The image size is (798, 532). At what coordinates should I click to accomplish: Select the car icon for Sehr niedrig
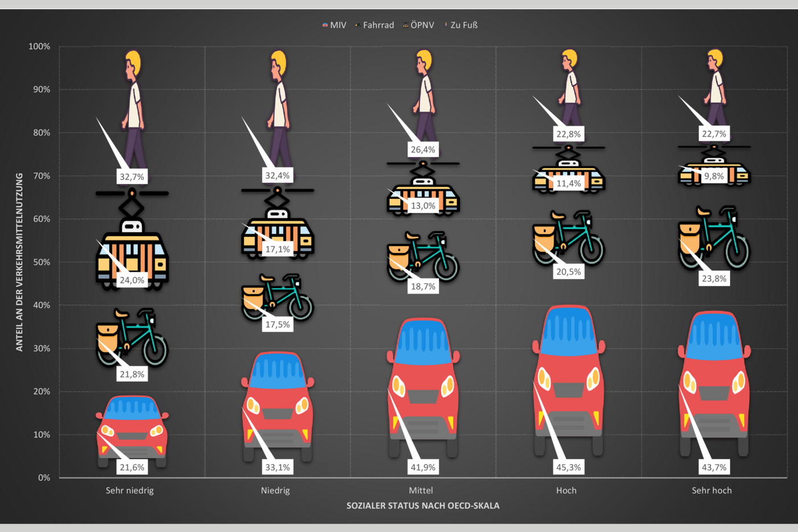[x=132, y=431]
